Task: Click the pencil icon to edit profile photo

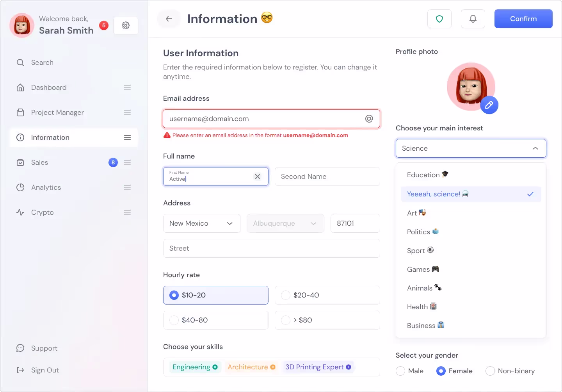Action: (489, 105)
